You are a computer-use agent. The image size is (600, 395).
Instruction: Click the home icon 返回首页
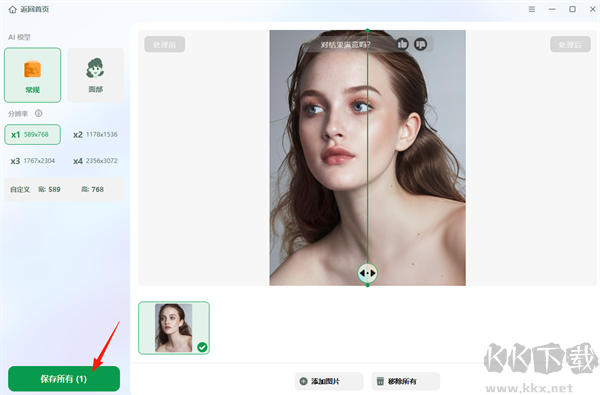click(x=13, y=9)
